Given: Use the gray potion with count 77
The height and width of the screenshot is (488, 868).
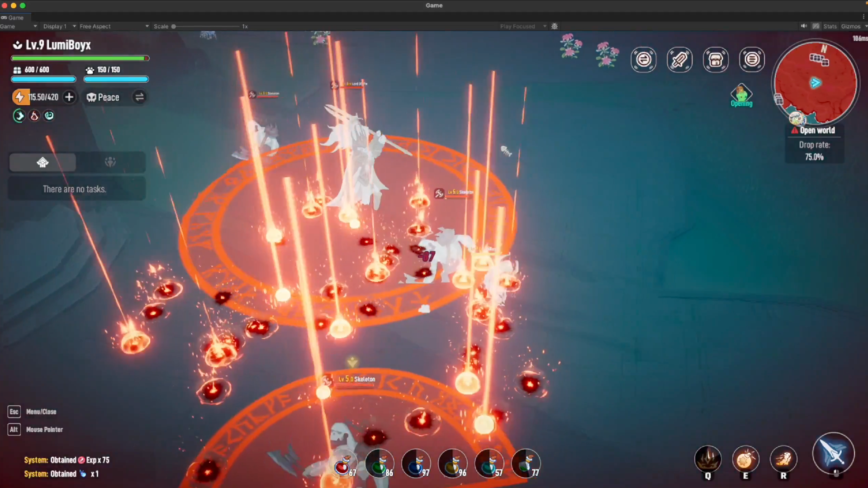Looking at the screenshot, I should (526, 464).
